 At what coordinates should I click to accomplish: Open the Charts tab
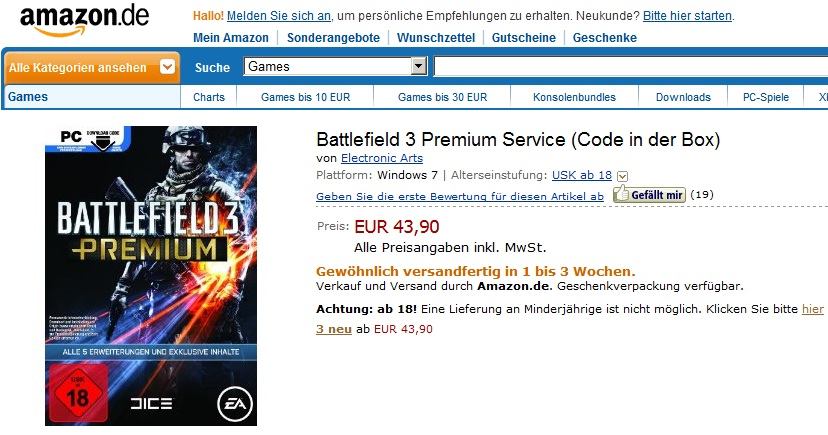[x=209, y=97]
